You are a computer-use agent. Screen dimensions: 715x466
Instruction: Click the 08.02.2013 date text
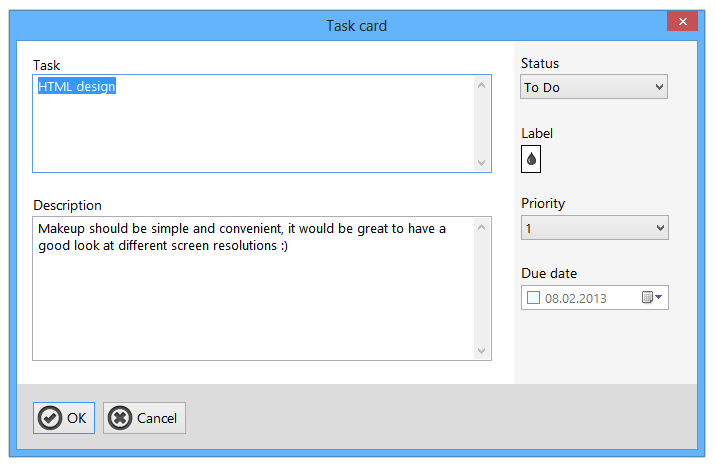(x=575, y=298)
